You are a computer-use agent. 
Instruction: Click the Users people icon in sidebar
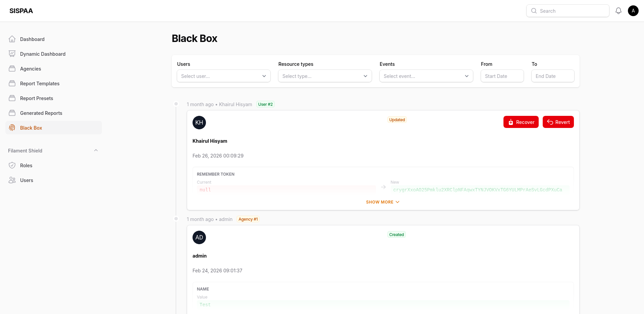pyautogui.click(x=12, y=180)
